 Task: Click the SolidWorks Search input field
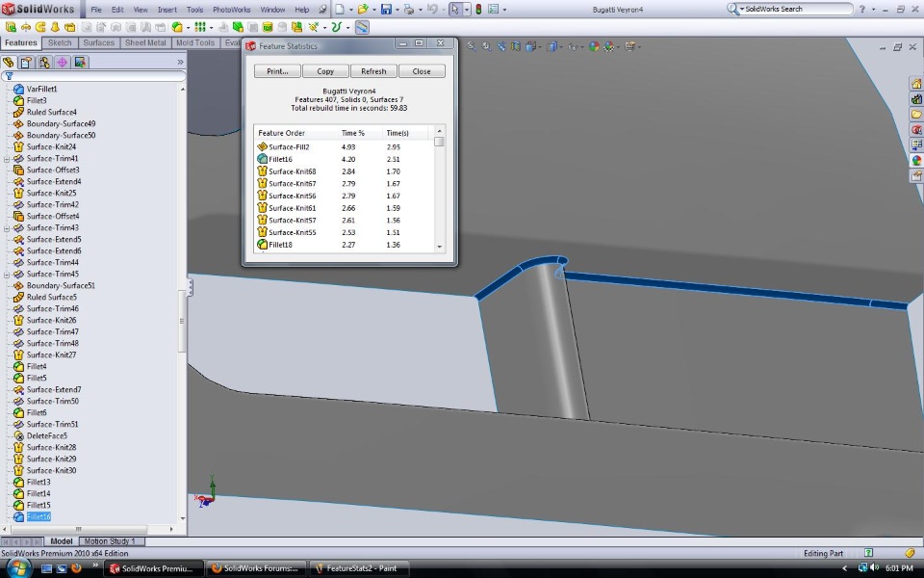(796, 9)
